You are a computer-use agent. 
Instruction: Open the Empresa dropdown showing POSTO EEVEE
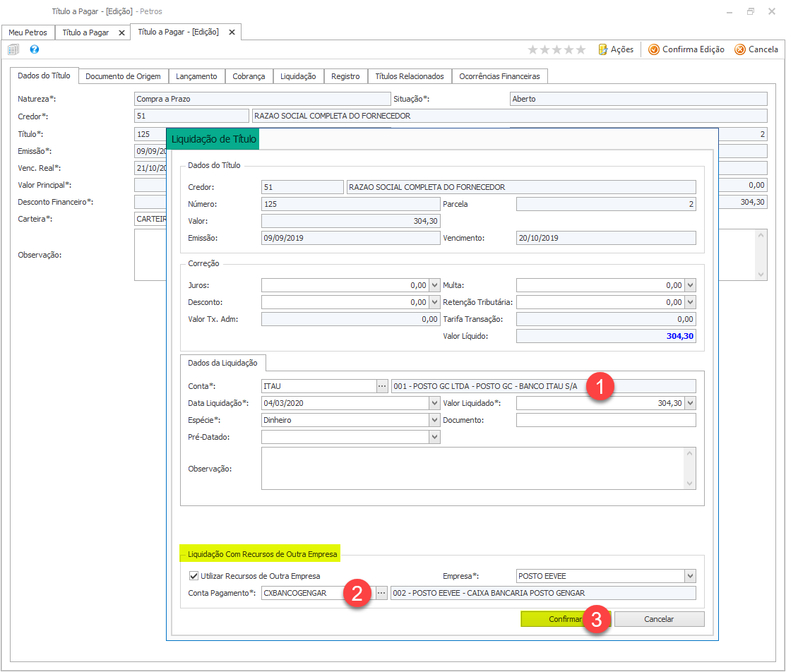690,576
